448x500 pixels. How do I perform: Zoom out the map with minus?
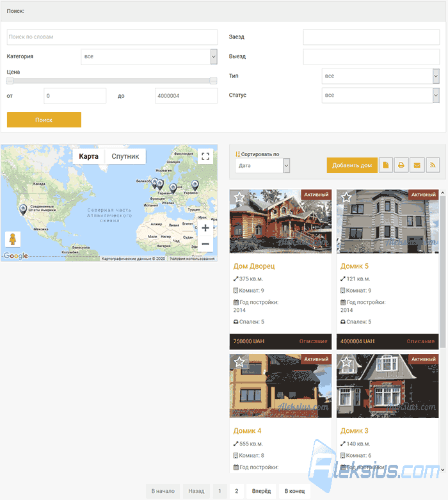(205, 244)
